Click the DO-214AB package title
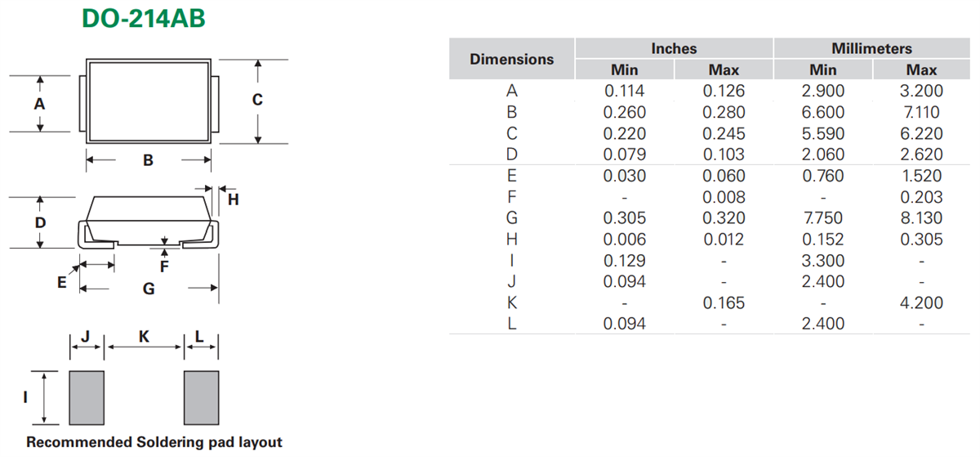980x457 pixels. pos(143,20)
